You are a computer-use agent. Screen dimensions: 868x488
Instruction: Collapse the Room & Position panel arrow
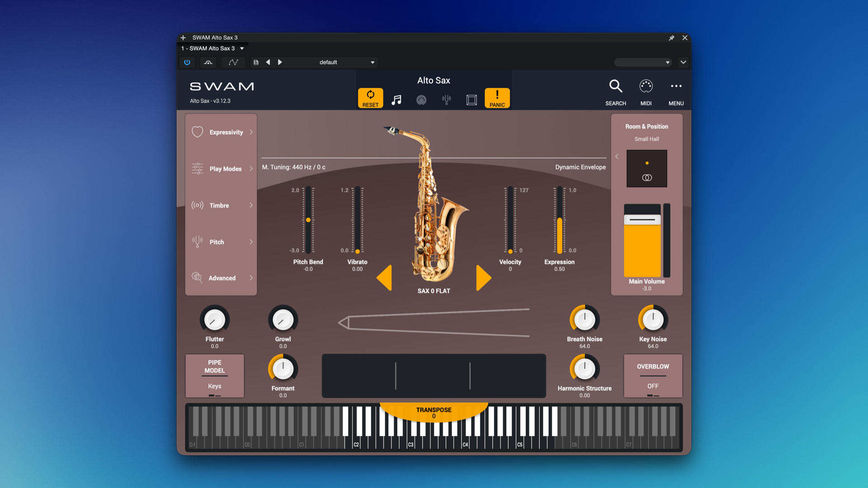click(x=617, y=156)
